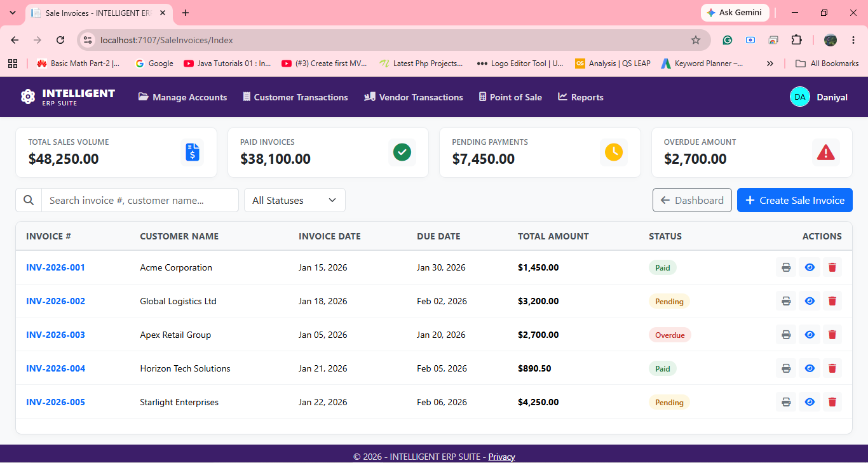Image resolution: width=868 pixels, height=463 pixels.
Task: Click the search magnifier icon
Action: tap(29, 200)
